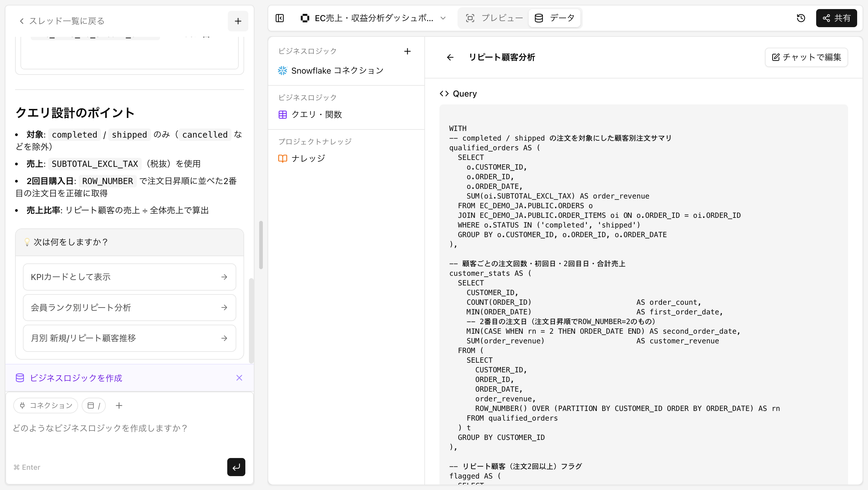The image size is (868, 490).
Task: Click the chat panel vertical scrollbar
Action: point(251,320)
